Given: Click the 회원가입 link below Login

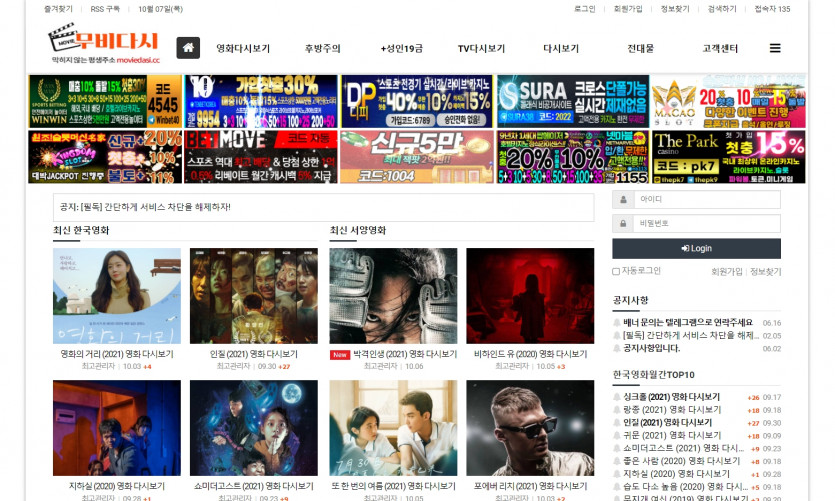Looking at the screenshot, I should [726, 271].
